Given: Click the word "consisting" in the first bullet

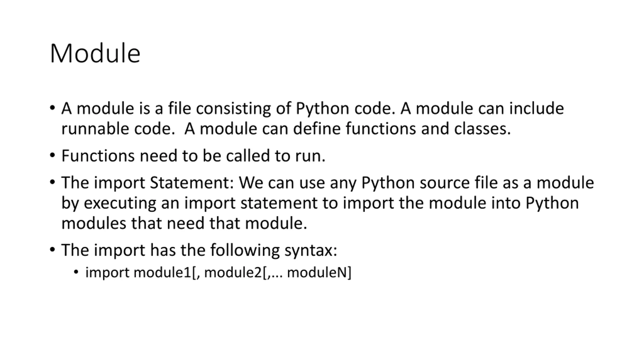Looking at the screenshot, I should 233,109.
